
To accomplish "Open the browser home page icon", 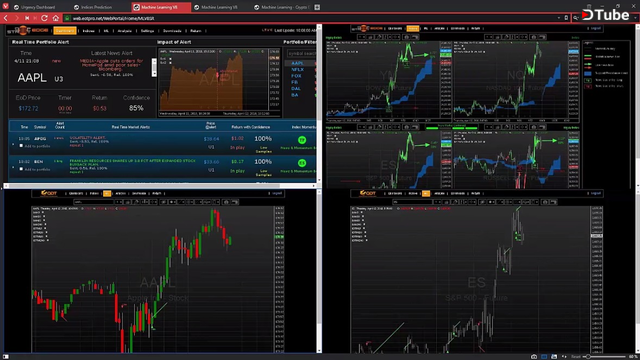I will point(56,18).
